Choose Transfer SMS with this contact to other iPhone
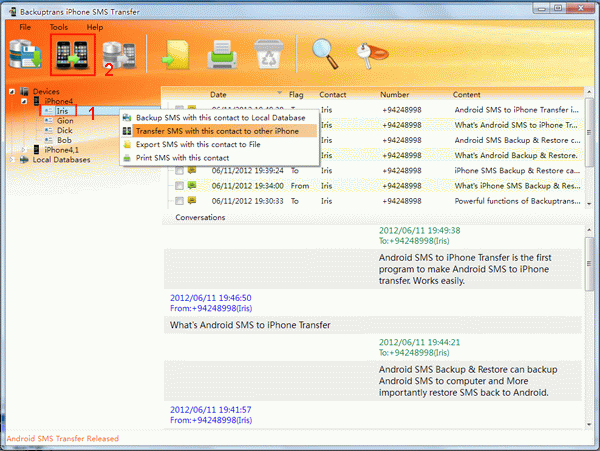This screenshot has width=600, height=451. (x=219, y=131)
